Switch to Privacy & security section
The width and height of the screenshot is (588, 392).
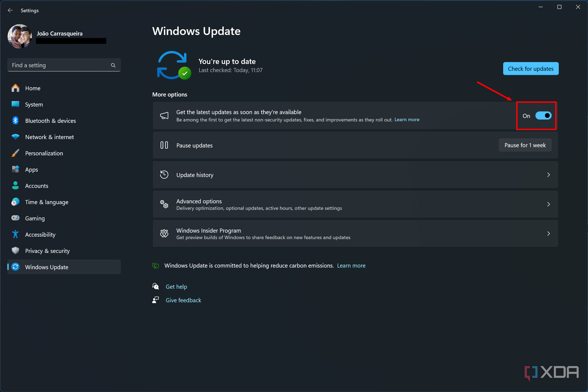[x=47, y=250]
